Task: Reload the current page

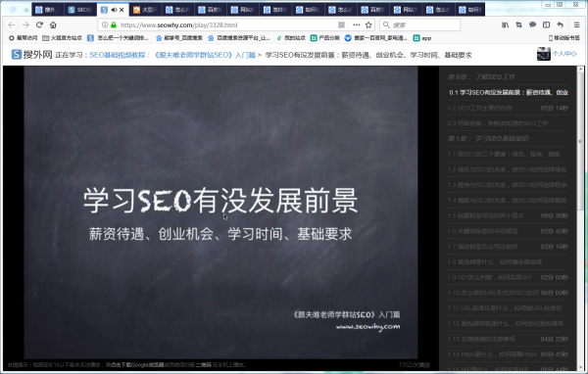Action: tap(39, 25)
